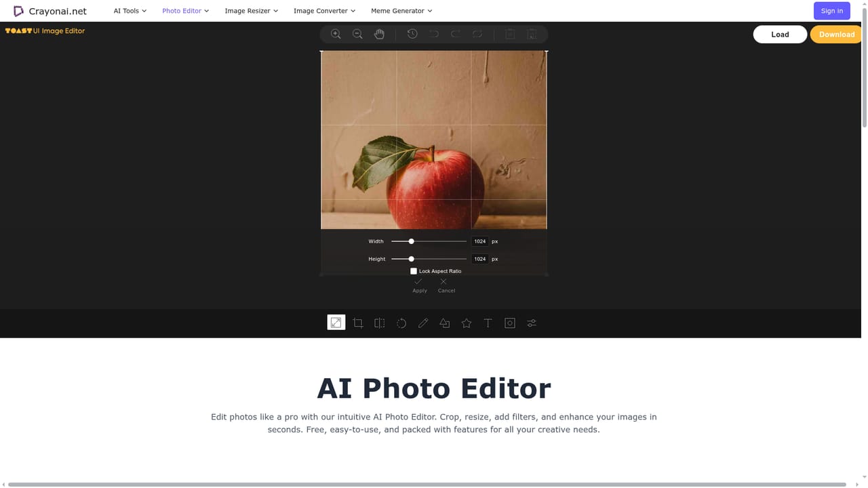The height and width of the screenshot is (488, 868).
Task: Select the Resize tool in bottom toolbar
Action: pyautogui.click(x=336, y=323)
